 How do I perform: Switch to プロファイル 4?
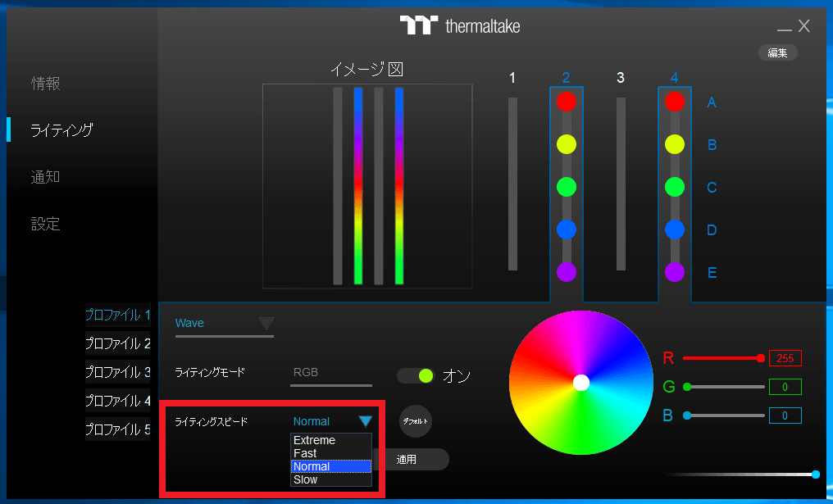point(118,401)
